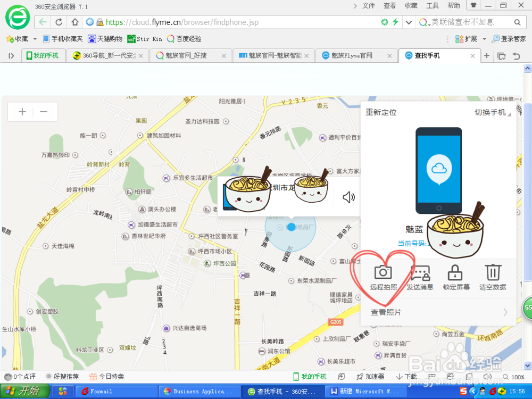Open the 查看 menu
This screenshot has width=532, height=399.
(389, 5)
